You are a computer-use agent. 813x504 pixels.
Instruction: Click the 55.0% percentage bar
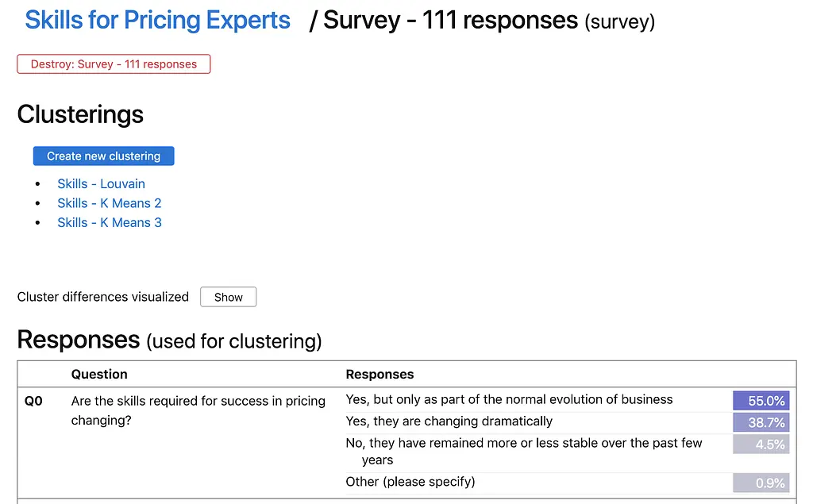pos(761,401)
